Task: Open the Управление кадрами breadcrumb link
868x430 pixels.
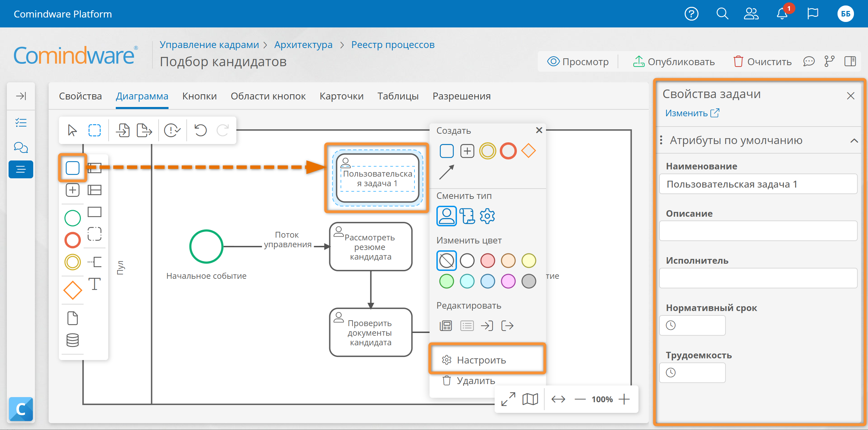Action: tap(209, 45)
